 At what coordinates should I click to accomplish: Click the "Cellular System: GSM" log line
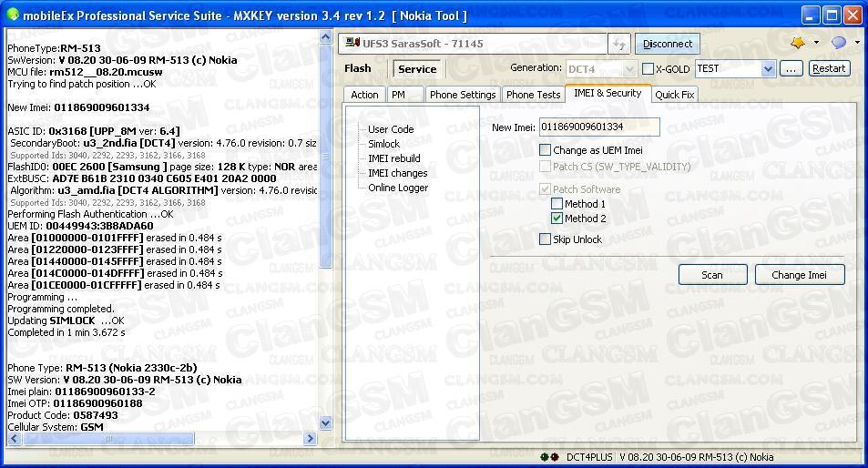coord(56,427)
